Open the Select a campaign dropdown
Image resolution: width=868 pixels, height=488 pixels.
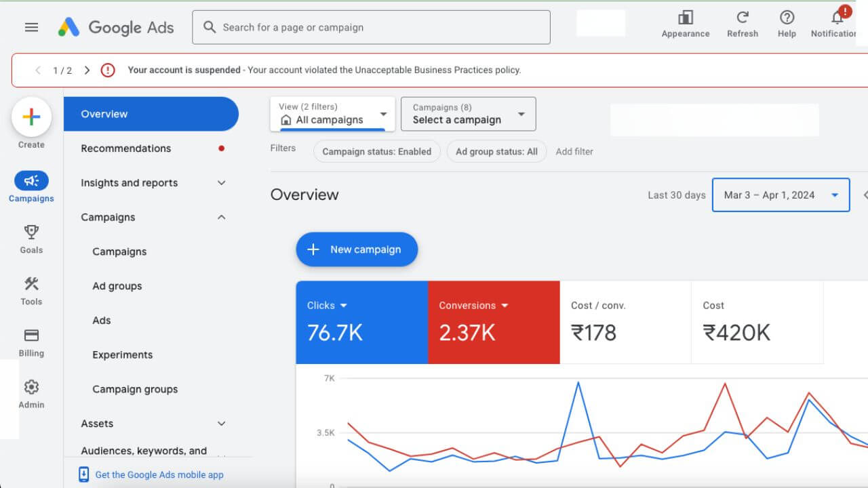point(468,114)
